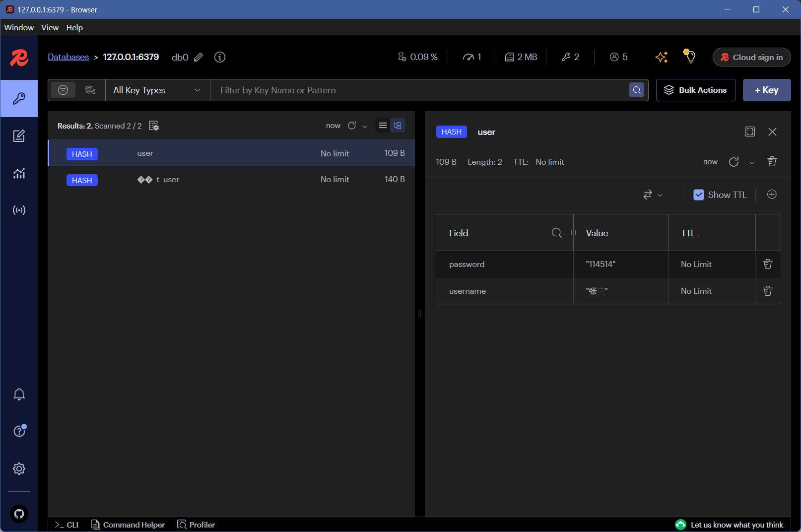Click the TTL No limit value in details
The image size is (801, 532).
550,162
